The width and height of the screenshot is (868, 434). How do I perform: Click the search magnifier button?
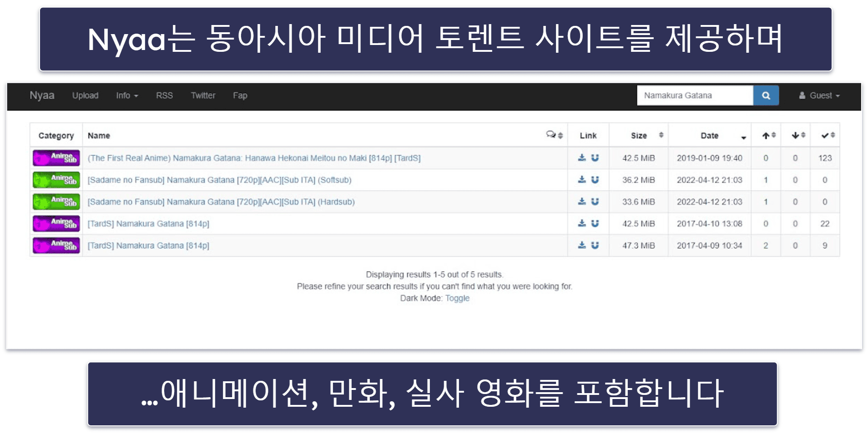coord(765,95)
